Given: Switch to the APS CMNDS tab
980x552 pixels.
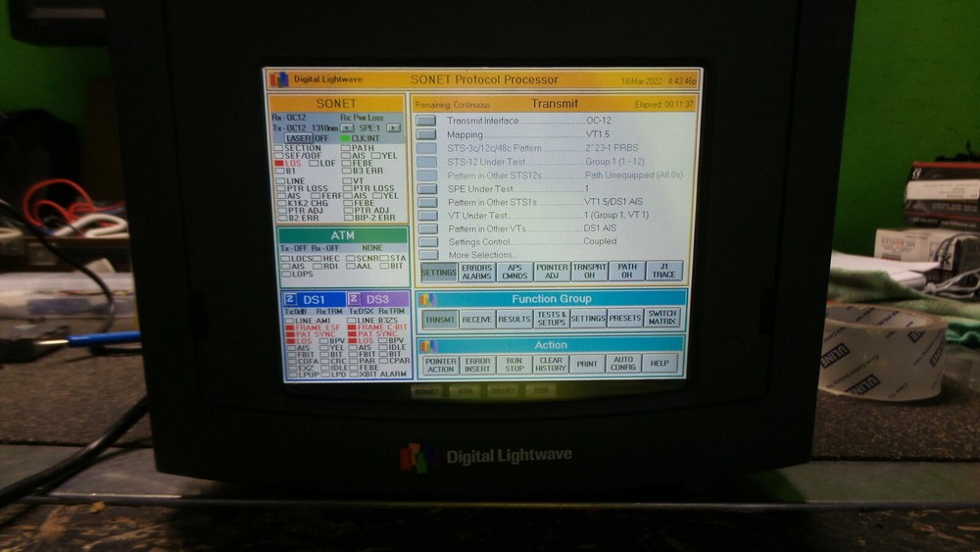Looking at the screenshot, I should [x=514, y=272].
